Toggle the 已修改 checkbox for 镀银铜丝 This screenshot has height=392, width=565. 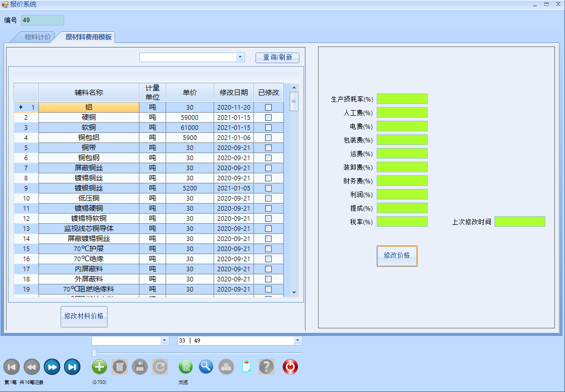click(268, 188)
